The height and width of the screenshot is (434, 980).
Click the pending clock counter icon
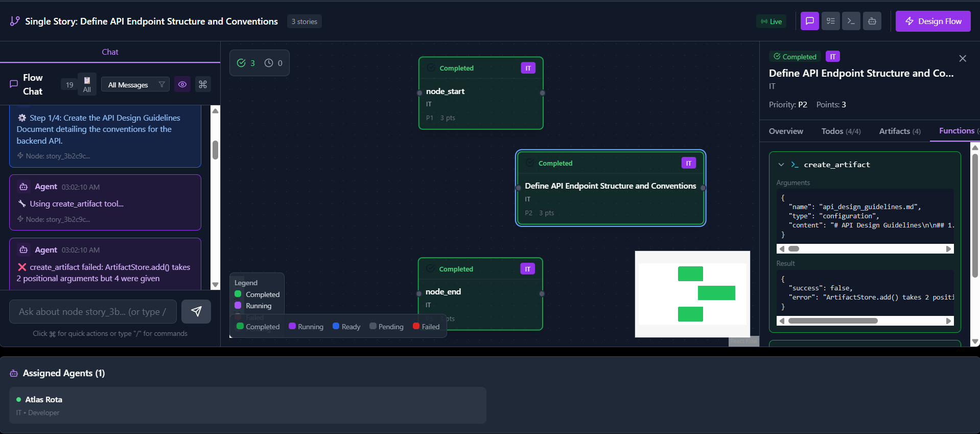(269, 63)
